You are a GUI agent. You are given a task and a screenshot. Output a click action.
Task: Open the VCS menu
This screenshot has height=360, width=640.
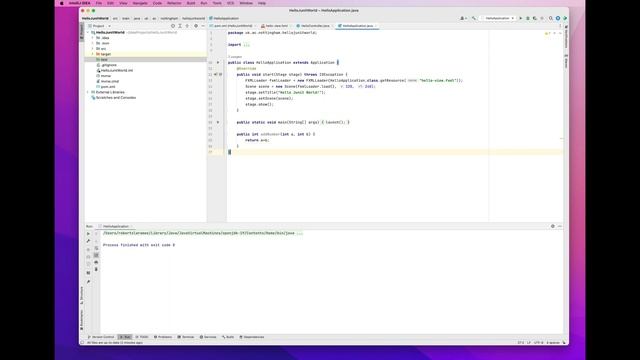(231, 3)
